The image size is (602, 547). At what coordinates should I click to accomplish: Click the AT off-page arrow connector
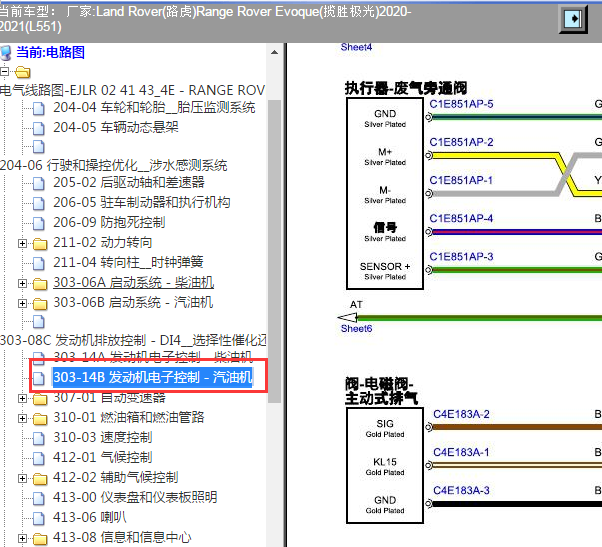[x=348, y=317]
